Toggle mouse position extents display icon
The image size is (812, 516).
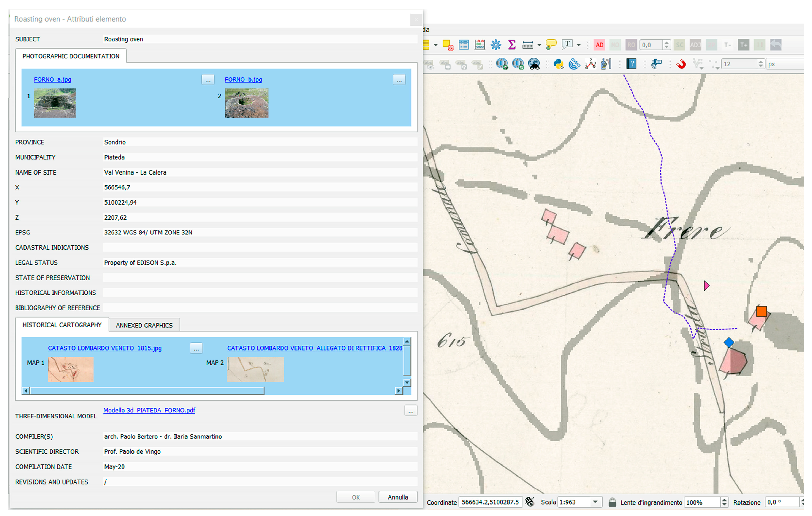[x=530, y=502]
